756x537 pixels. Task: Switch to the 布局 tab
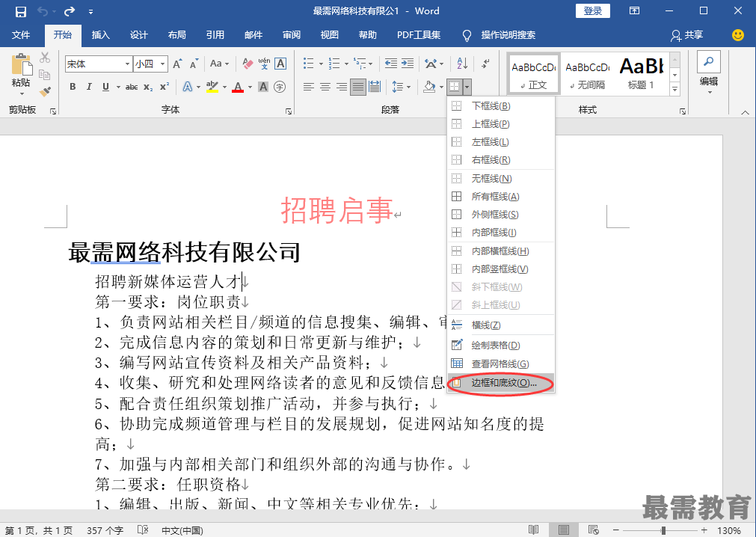pyautogui.click(x=177, y=34)
